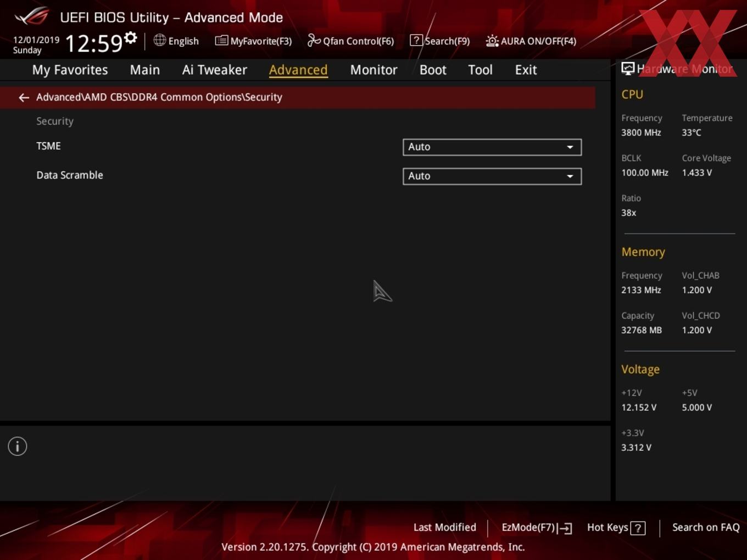The height and width of the screenshot is (560, 747).
Task: Open MyFavorite list icon
Action: pyautogui.click(x=221, y=41)
